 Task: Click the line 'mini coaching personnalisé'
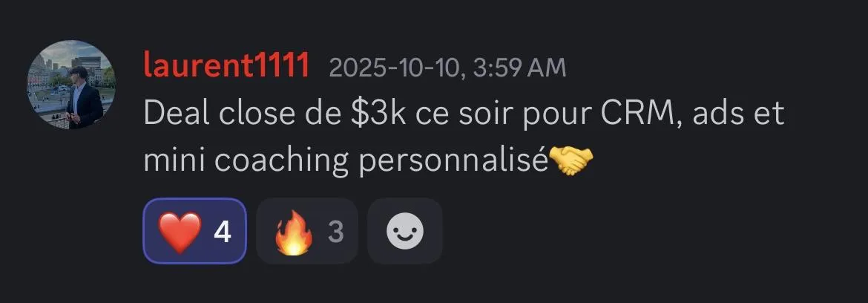pyautogui.click(x=346, y=161)
